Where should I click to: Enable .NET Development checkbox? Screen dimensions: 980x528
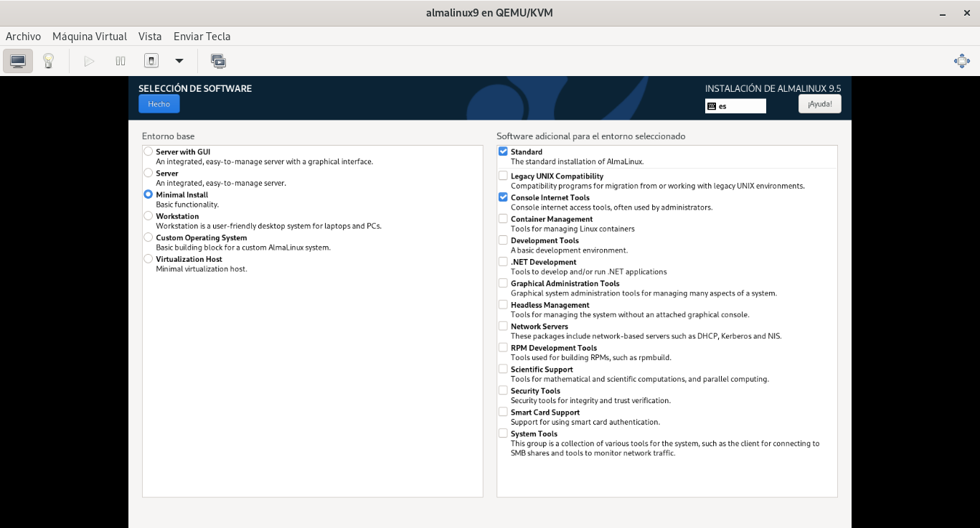pyautogui.click(x=503, y=262)
